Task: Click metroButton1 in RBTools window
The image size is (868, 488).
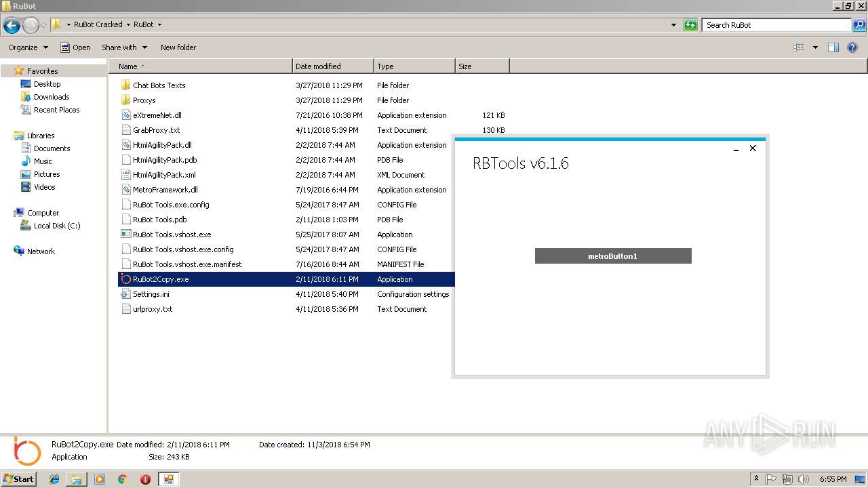Action: click(x=613, y=256)
